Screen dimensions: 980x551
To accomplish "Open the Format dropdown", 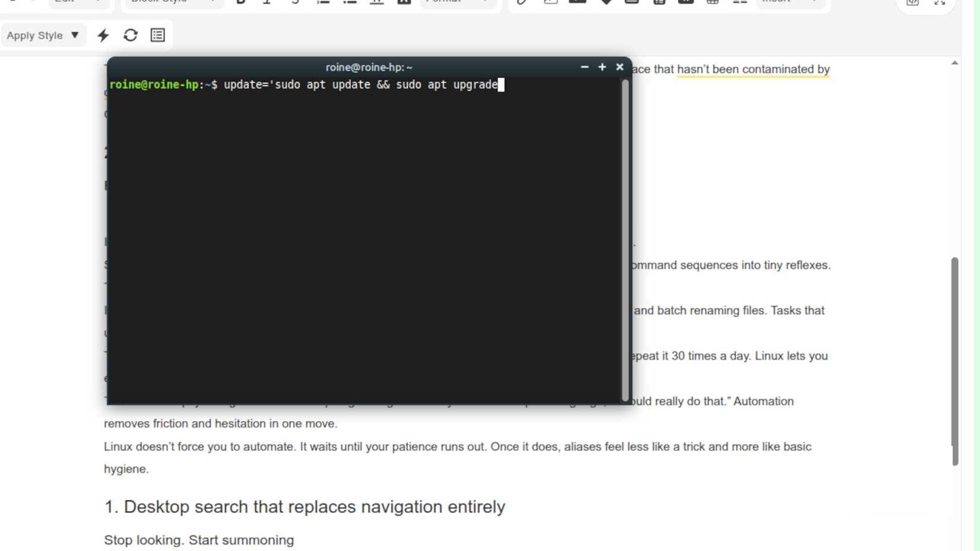I will 457,1.
